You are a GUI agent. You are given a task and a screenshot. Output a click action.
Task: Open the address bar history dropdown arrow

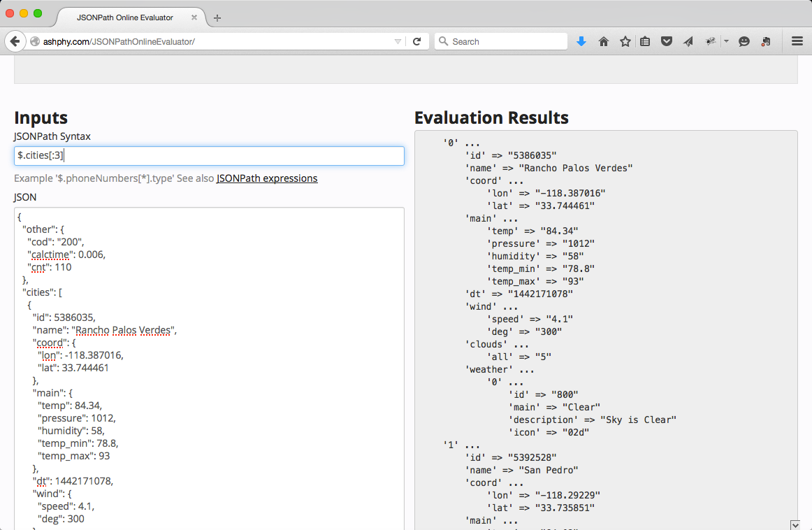click(x=399, y=41)
